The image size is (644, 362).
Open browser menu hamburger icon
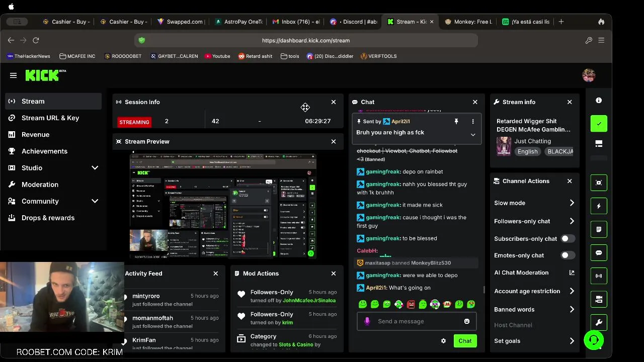pos(601,40)
